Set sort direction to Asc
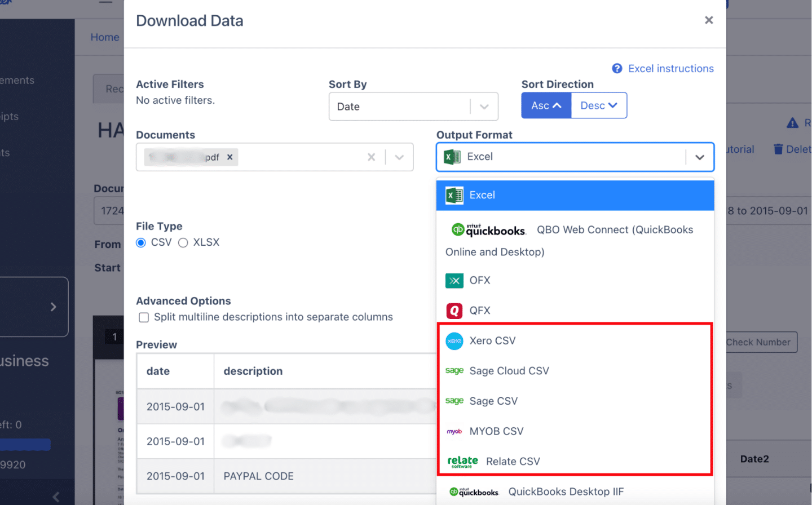812x505 pixels. click(546, 105)
